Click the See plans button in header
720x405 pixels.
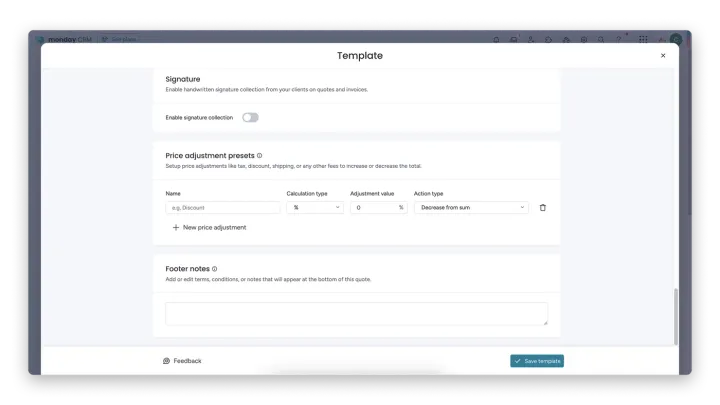coord(119,39)
